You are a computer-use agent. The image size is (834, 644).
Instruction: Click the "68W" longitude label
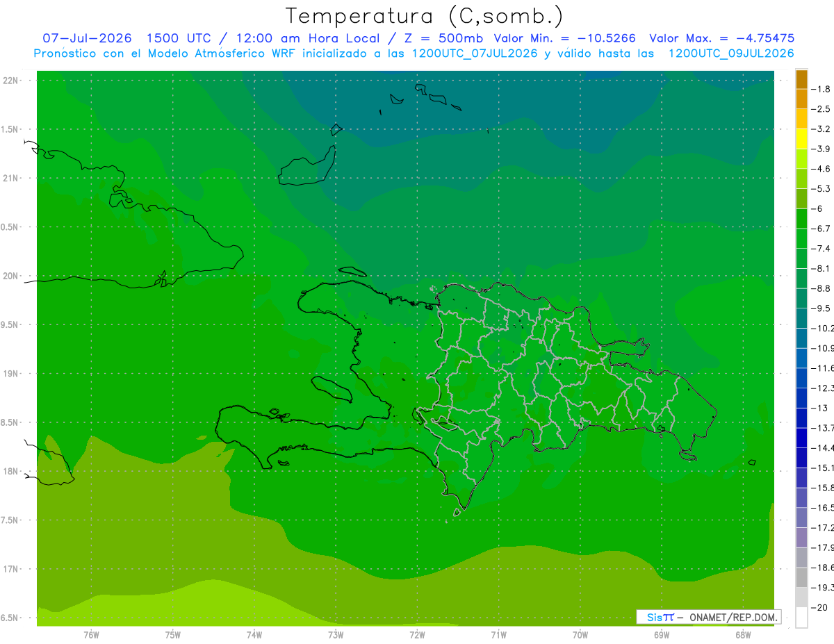coord(743,635)
